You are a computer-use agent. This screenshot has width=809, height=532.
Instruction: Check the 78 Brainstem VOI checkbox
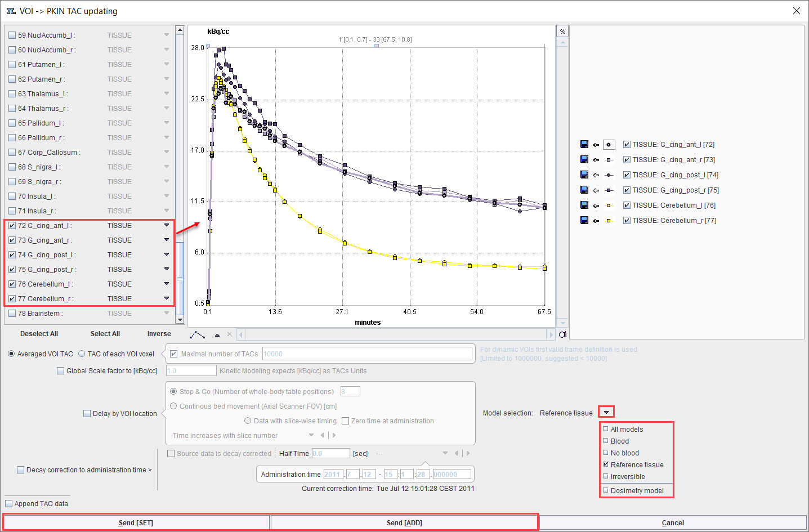pos(12,314)
